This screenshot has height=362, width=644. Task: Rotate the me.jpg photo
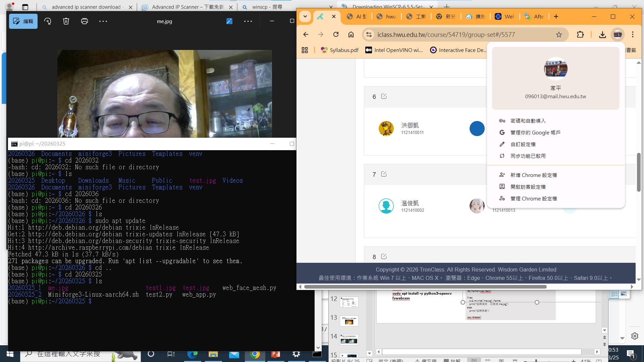tap(48, 21)
